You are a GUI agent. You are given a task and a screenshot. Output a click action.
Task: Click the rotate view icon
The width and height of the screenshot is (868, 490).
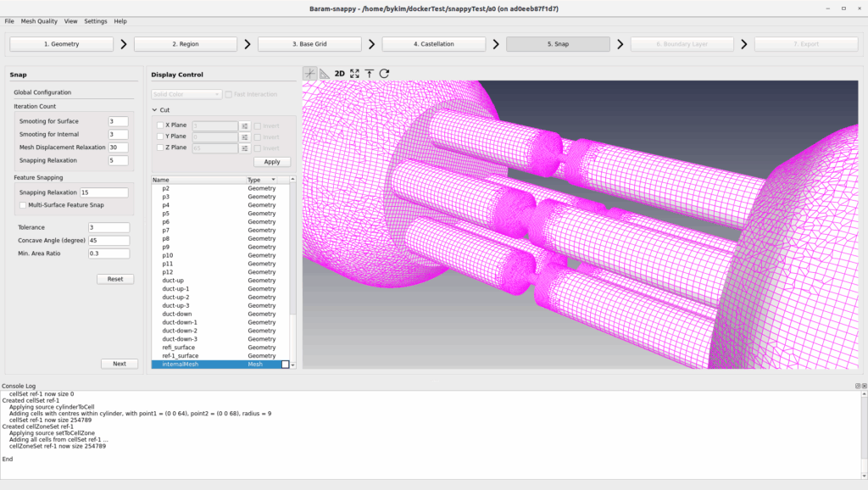point(384,74)
